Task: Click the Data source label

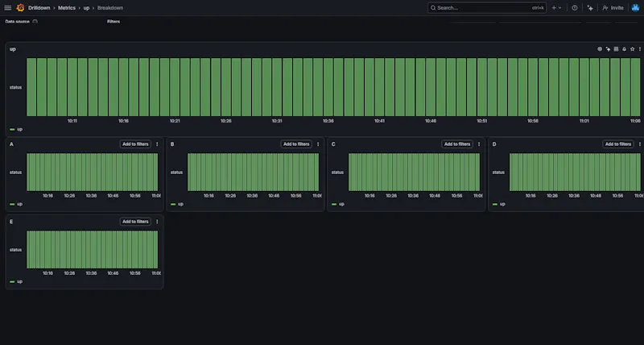Action: click(x=17, y=22)
